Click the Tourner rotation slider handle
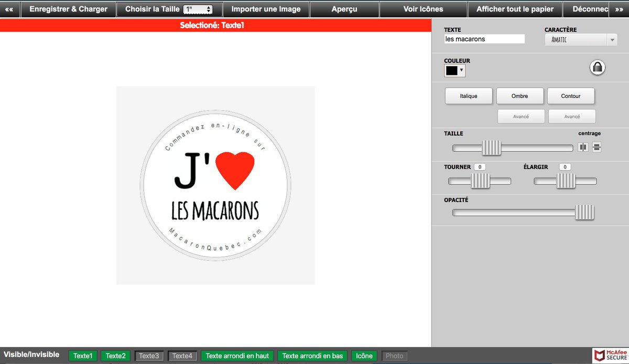629x364 pixels. [480, 181]
